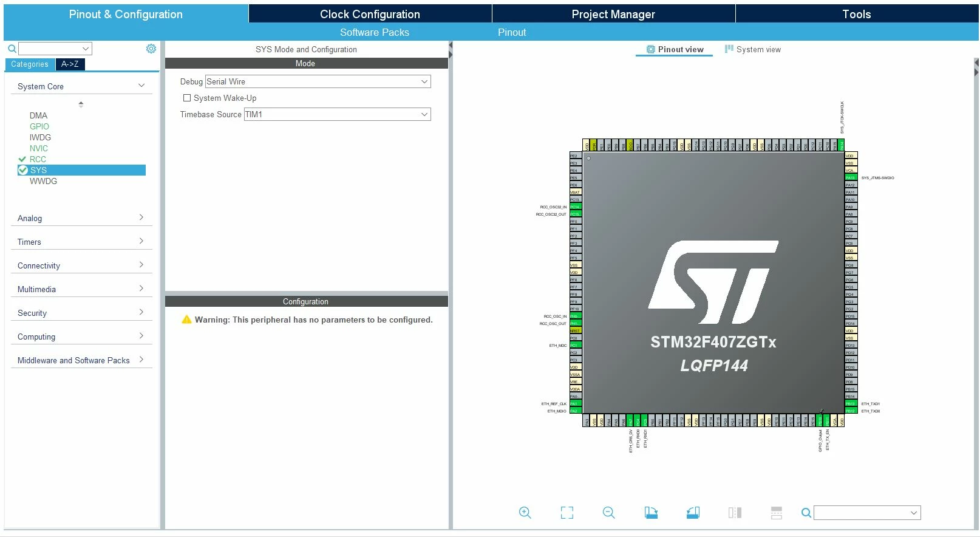Open the Software Packs menu

point(375,32)
